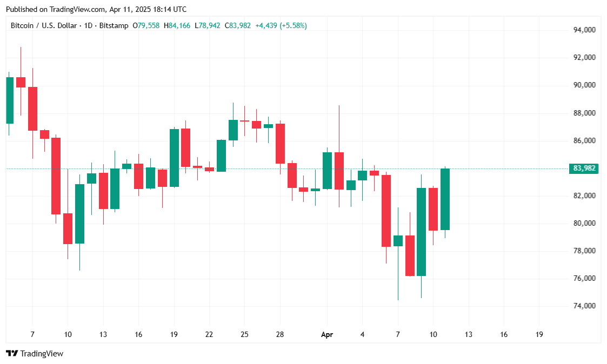The width and height of the screenshot is (607, 364).
Task: Select the 83,982 current price label
Action: 584,168
